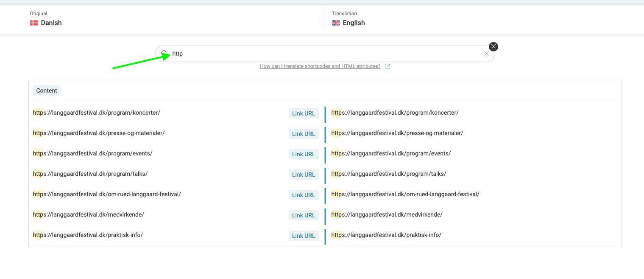The width and height of the screenshot is (644, 279).
Task: Edit English translation of presse-og-materialer URL
Action: (397, 133)
